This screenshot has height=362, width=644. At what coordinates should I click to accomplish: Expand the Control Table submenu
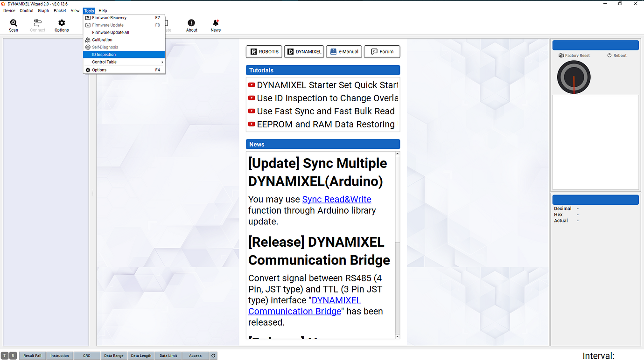point(104,62)
